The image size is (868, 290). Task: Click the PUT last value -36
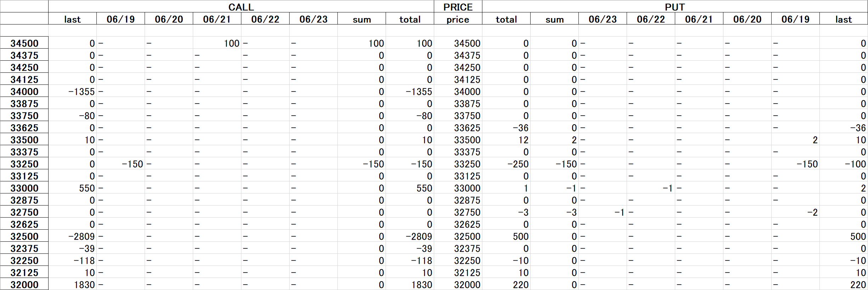[844, 128]
